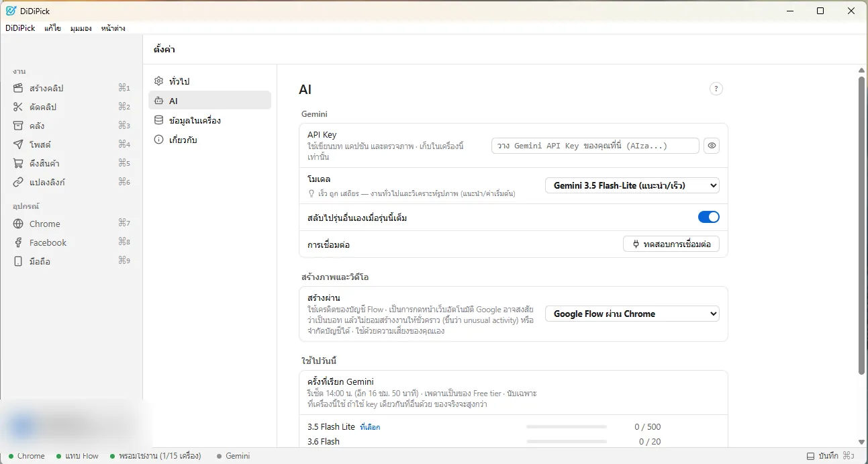This screenshot has height=464, width=868.
Task: Click พร้อมใช้งาน (1/15 เครื่อง) status
Action: tap(156, 456)
